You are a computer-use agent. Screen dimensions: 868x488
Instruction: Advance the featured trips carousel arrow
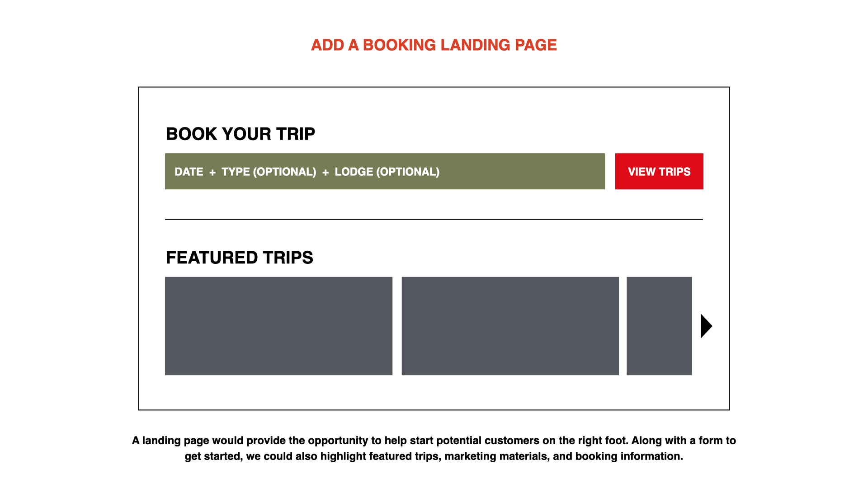pos(706,326)
